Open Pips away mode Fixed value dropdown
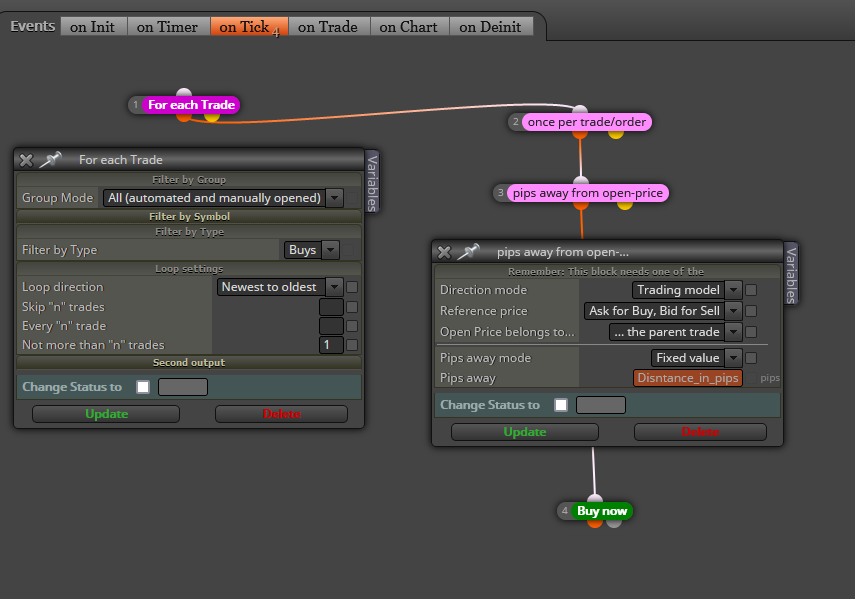 click(x=696, y=358)
